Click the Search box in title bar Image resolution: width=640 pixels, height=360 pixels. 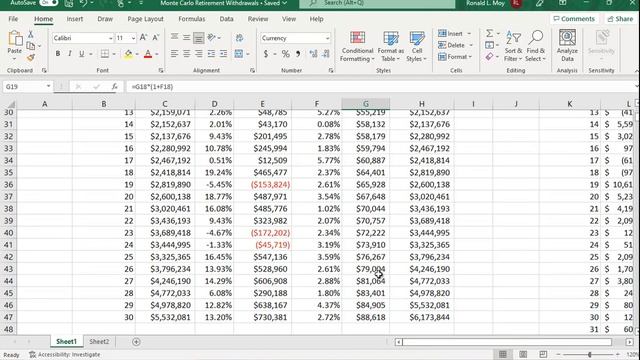377,3
